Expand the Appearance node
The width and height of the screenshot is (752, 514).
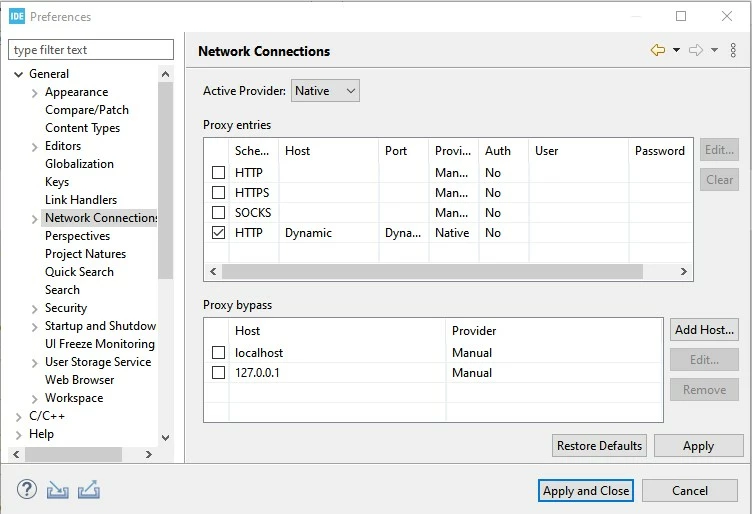tap(35, 93)
